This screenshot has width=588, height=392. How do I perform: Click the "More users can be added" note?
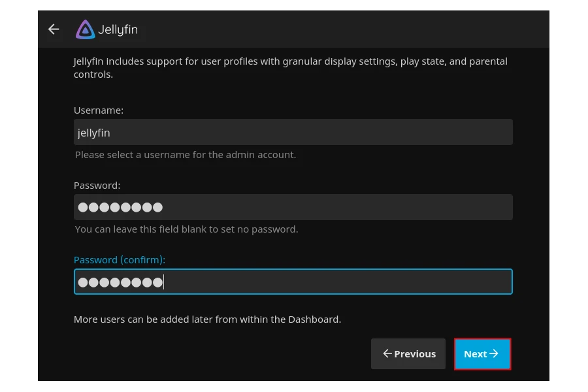207,319
